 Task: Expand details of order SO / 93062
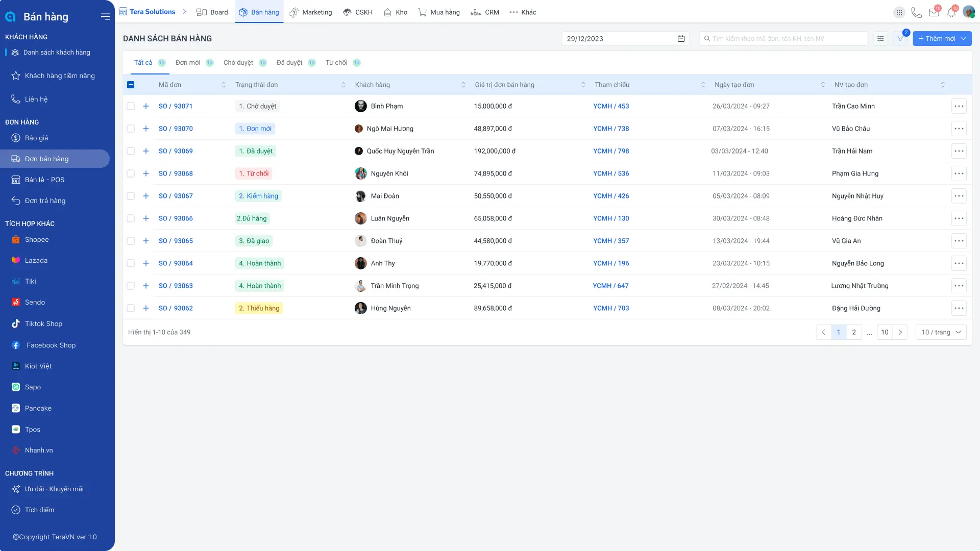pyautogui.click(x=146, y=308)
